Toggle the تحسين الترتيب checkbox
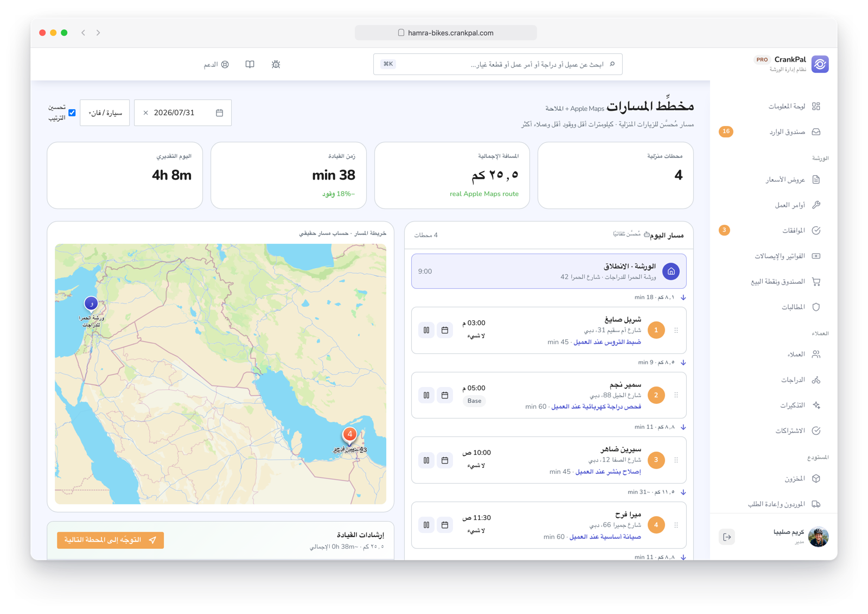Image resolution: width=868 pixels, height=614 pixels. pos(72,113)
